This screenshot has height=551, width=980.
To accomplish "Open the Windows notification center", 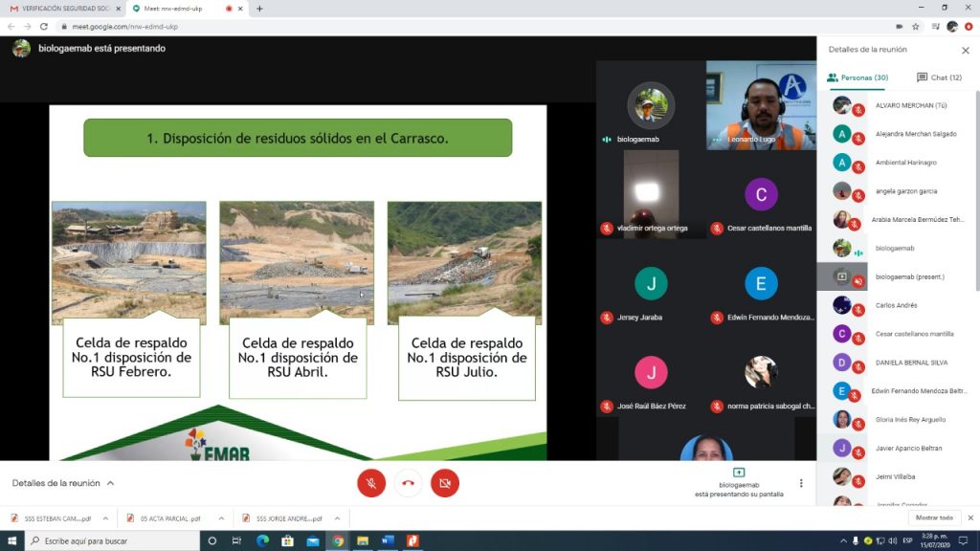I will click(x=964, y=541).
